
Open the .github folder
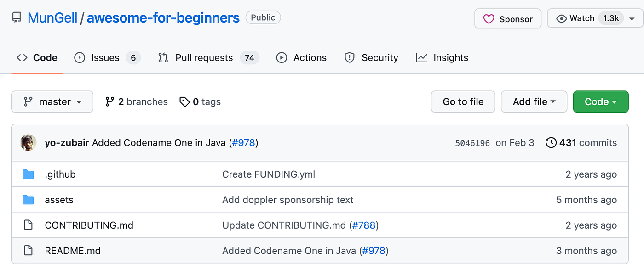(60, 174)
